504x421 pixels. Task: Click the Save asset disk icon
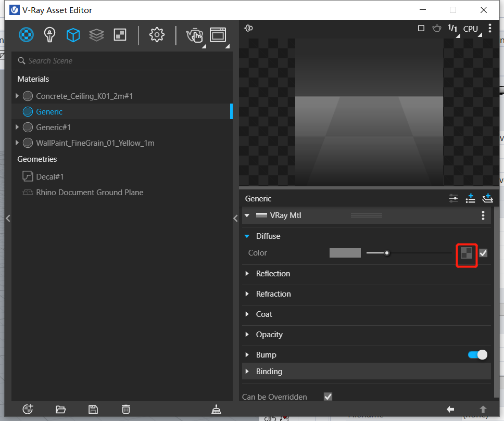click(93, 410)
